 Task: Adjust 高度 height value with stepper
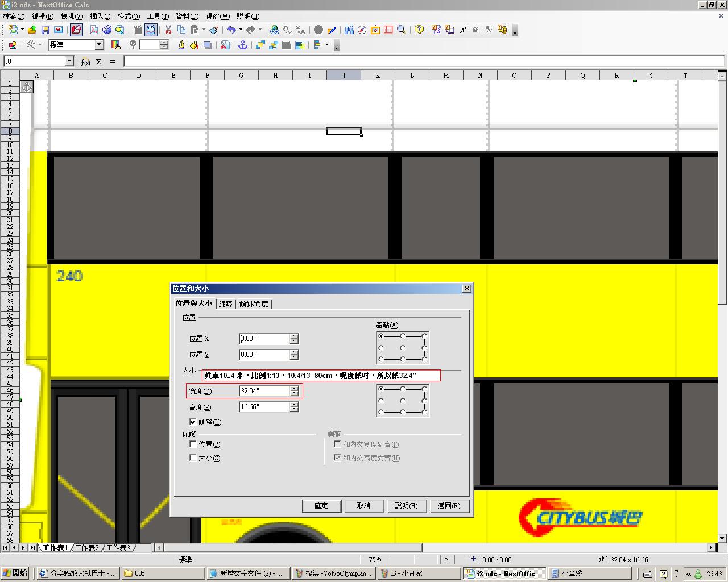click(294, 407)
